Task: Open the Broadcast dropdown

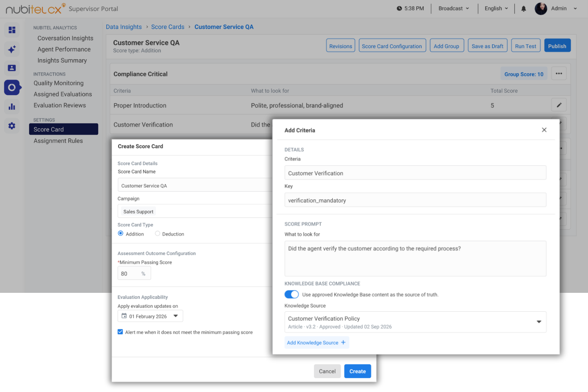Action: pyautogui.click(x=454, y=9)
